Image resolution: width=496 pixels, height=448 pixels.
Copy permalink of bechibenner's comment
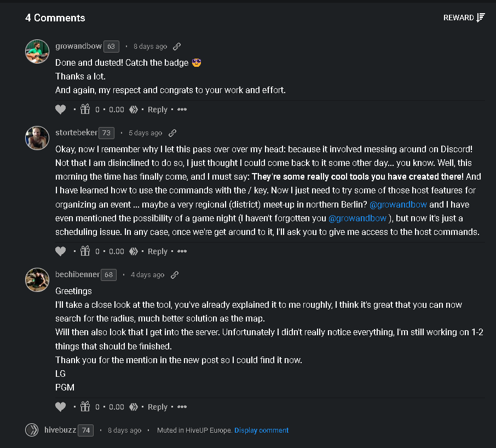[x=175, y=274]
